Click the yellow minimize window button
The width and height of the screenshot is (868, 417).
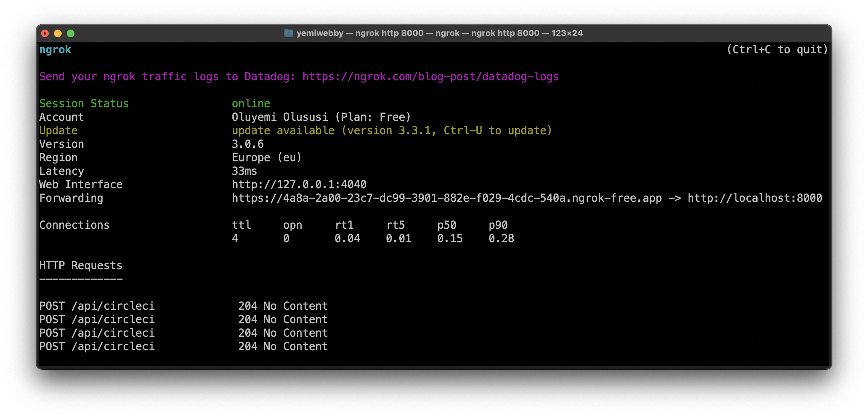point(57,33)
